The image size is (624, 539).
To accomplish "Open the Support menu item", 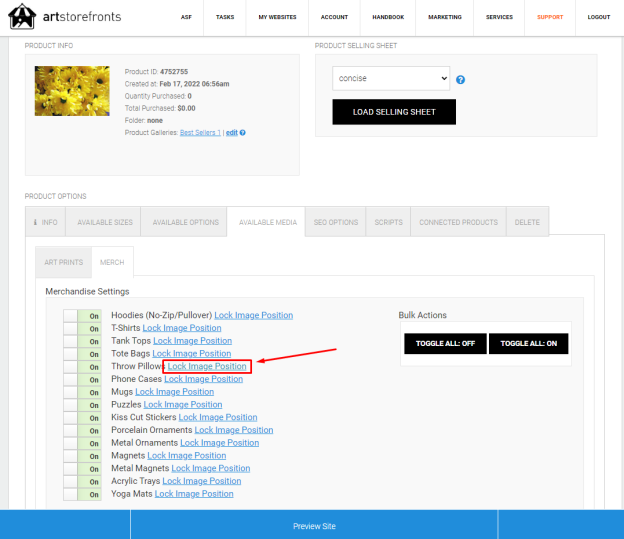I will 550,17.
